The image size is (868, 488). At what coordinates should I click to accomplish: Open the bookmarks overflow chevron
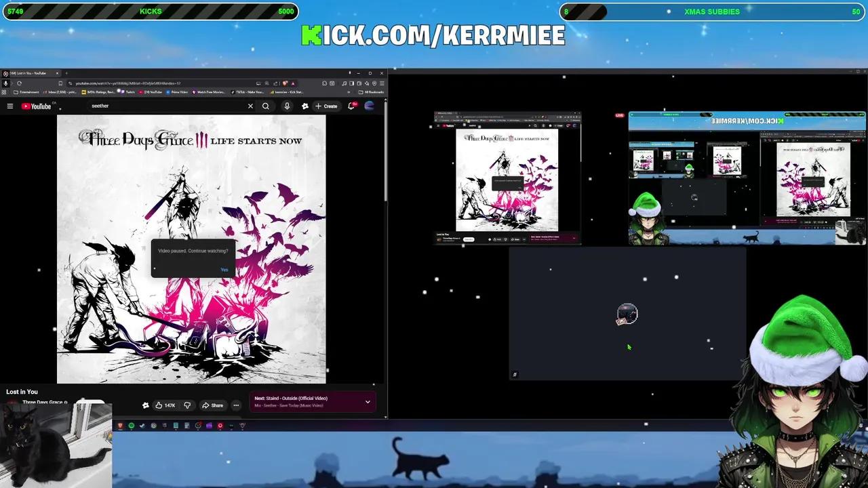click(349, 92)
